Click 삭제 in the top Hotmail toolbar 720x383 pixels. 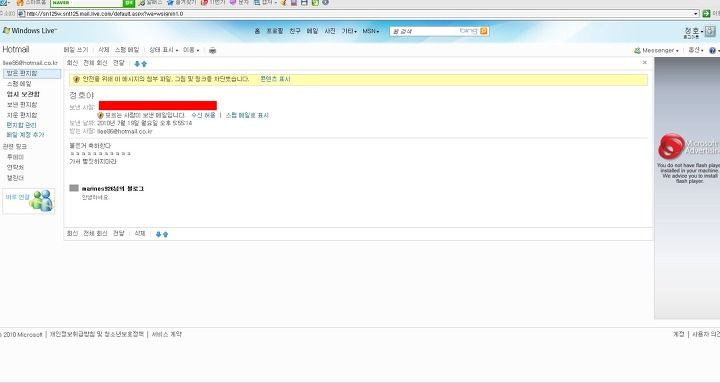click(x=104, y=50)
